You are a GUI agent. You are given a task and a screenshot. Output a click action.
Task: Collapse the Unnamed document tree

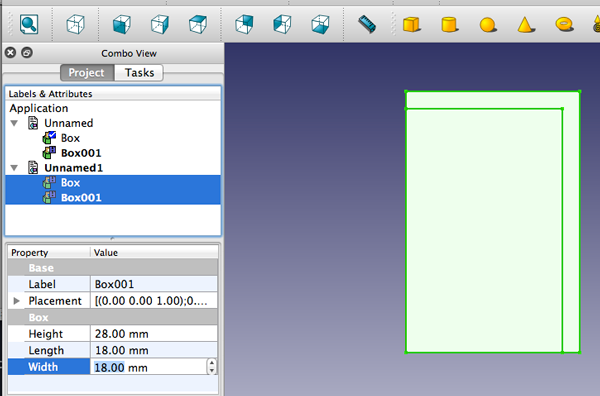15,123
